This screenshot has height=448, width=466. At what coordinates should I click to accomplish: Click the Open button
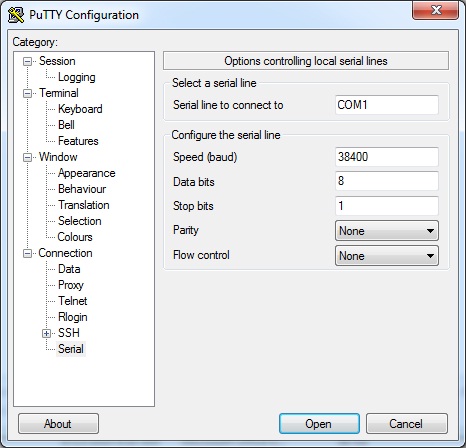[x=319, y=424]
